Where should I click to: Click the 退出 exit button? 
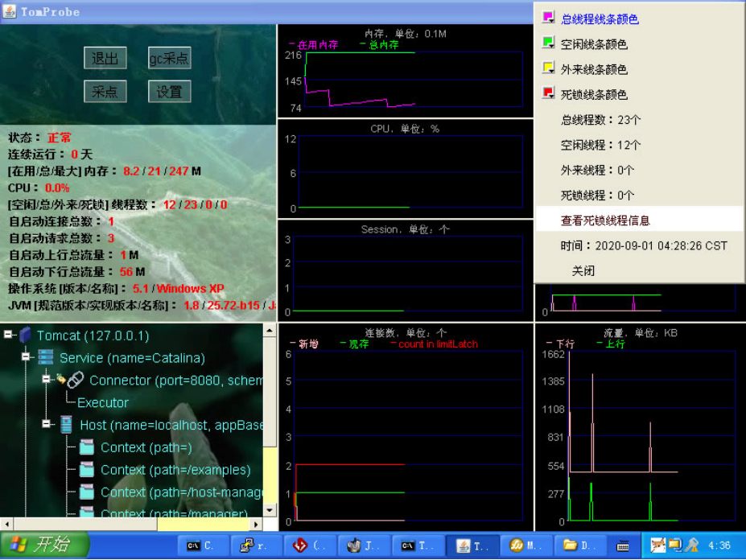coord(105,58)
